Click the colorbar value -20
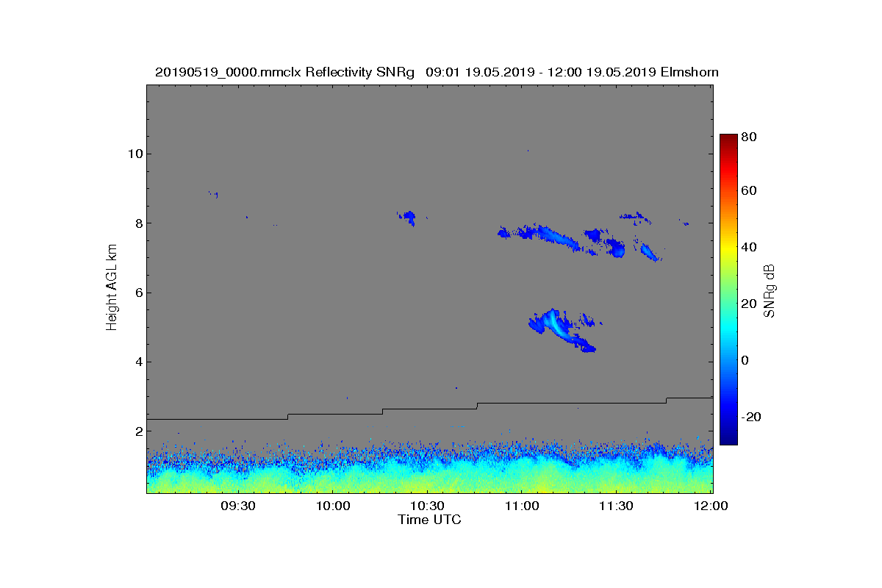Image resolution: width=882 pixels, height=588 pixels. 752,416
